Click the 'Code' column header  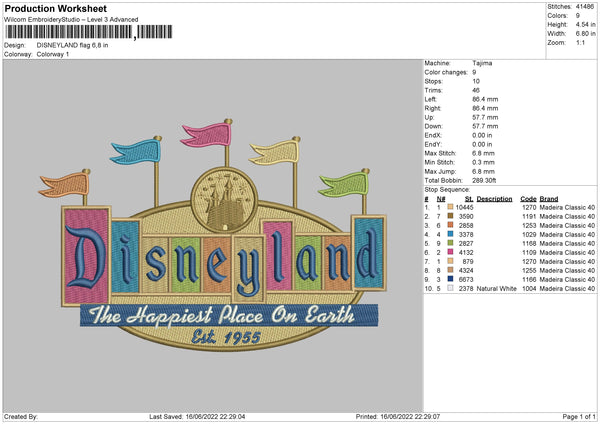pos(528,199)
